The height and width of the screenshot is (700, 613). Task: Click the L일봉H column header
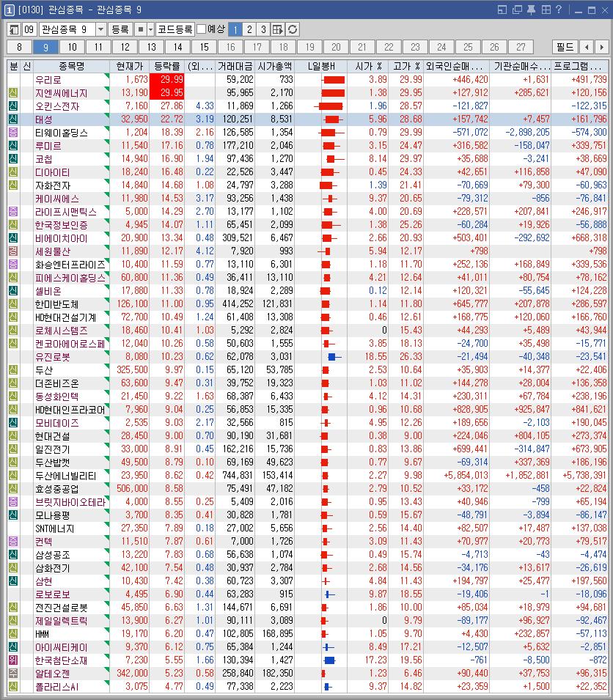pos(321,67)
